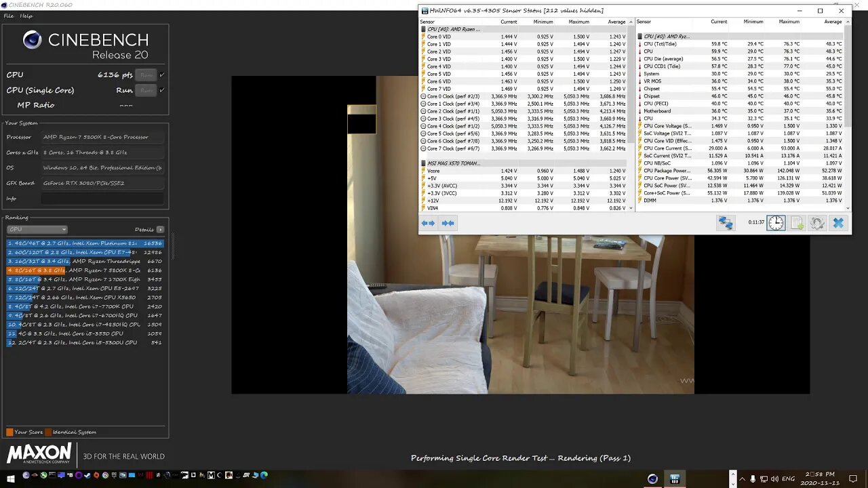Select the Vcore sensor row
The image size is (868, 488).
524,171
